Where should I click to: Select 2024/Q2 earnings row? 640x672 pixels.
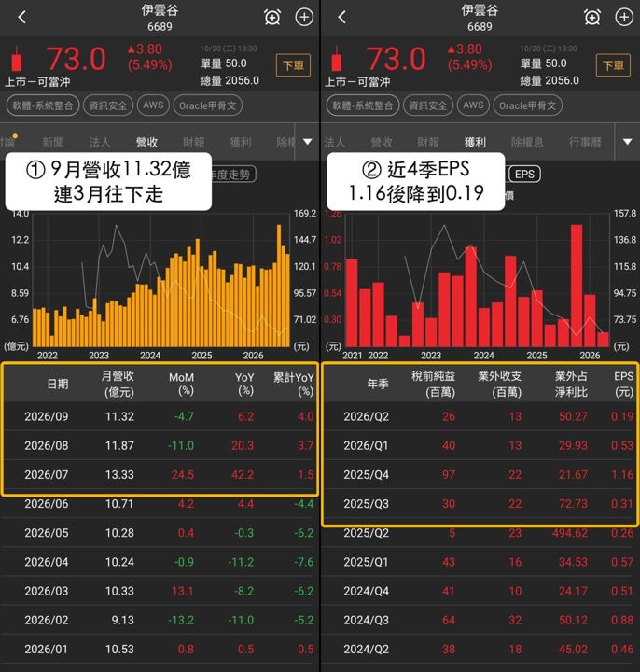click(480, 650)
